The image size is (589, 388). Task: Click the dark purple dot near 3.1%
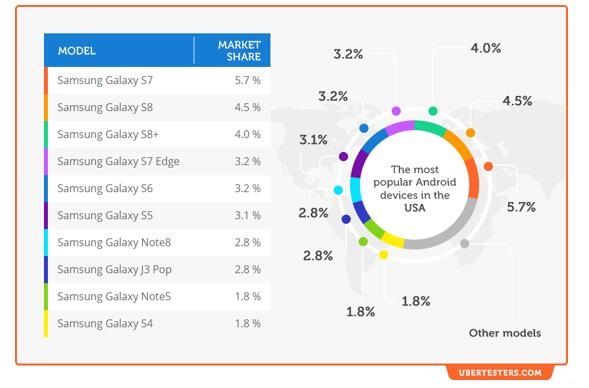pos(343,157)
